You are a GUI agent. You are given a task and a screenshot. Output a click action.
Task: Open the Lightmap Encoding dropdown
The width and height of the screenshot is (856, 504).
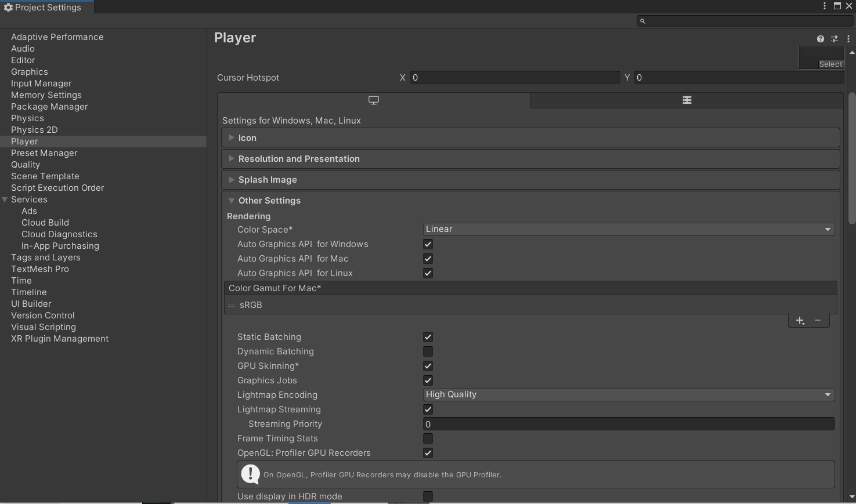[x=629, y=394]
